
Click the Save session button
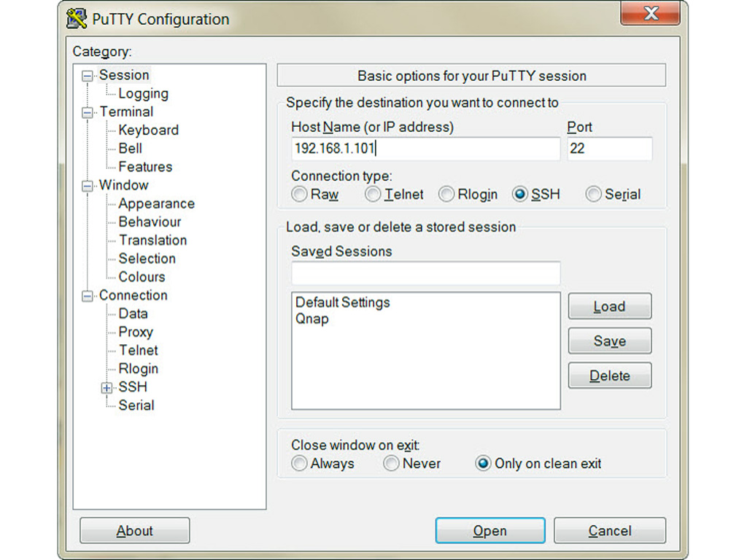610,341
